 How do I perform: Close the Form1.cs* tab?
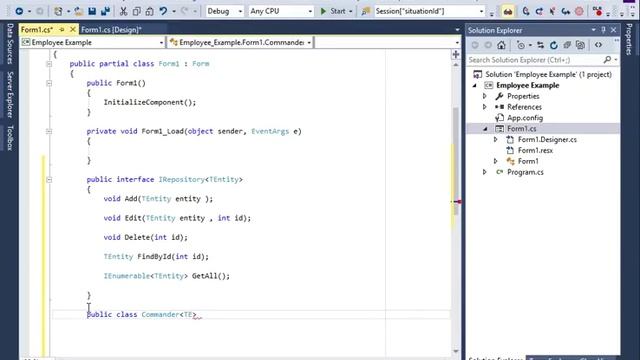73,29
